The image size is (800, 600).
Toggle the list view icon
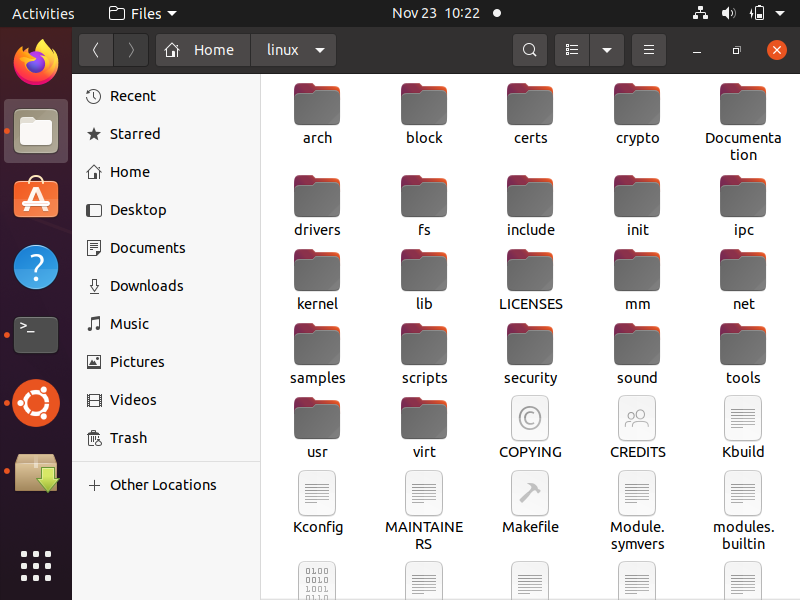tap(572, 50)
